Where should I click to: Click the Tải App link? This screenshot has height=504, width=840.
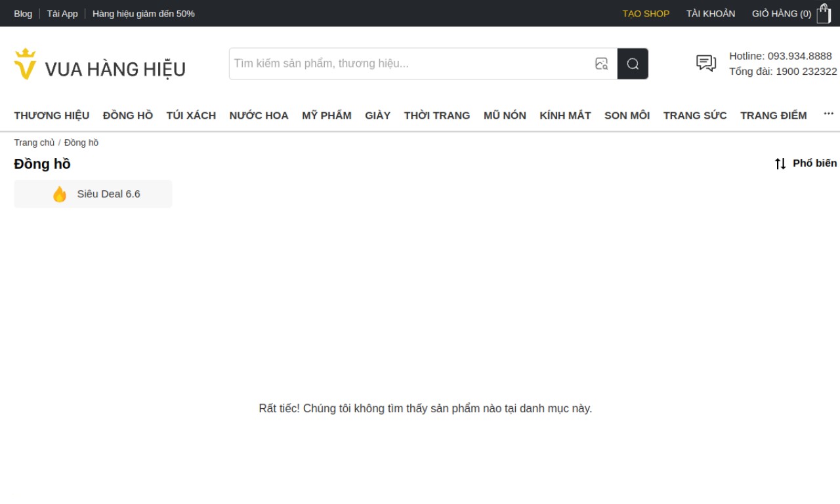(62, 14)
